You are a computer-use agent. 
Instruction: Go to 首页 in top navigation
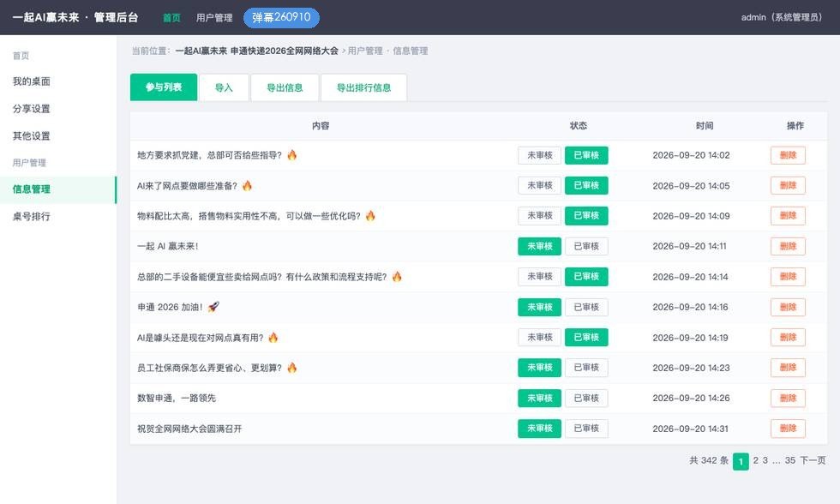click(171, 18)
